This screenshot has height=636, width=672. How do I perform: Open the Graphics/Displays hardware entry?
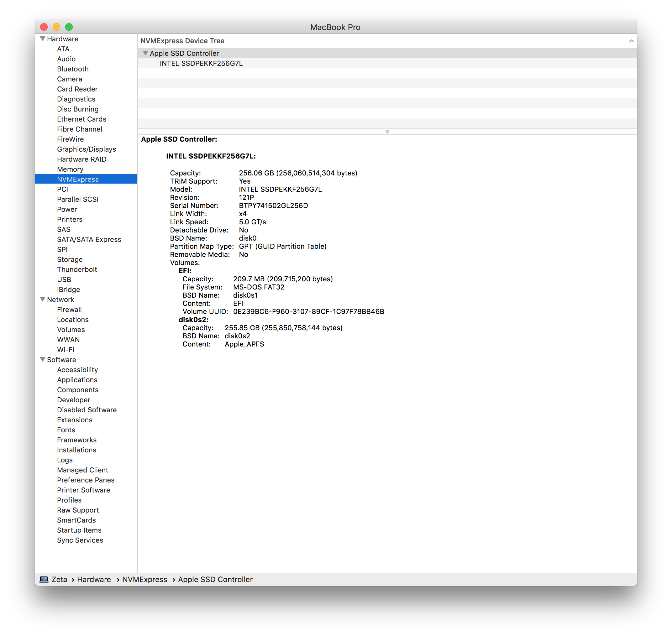pos(86,149)
